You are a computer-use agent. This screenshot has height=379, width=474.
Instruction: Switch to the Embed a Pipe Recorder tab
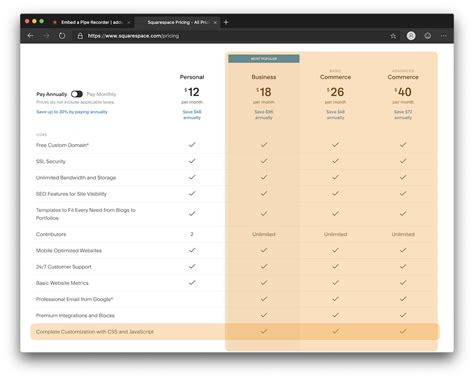(x=91, y=22)
